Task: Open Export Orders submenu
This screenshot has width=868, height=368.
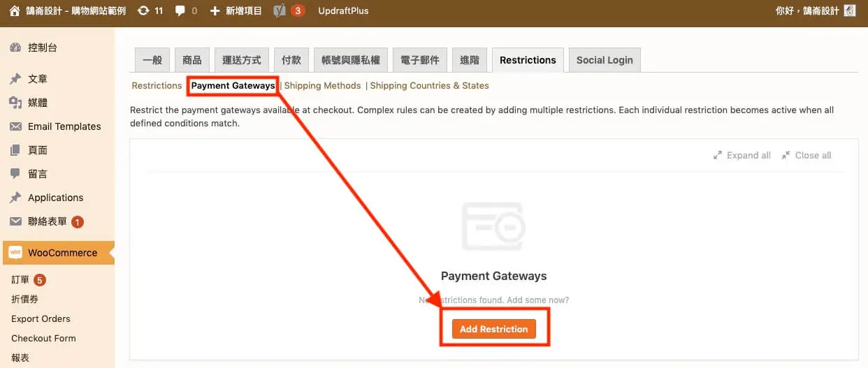Action: 41,318
